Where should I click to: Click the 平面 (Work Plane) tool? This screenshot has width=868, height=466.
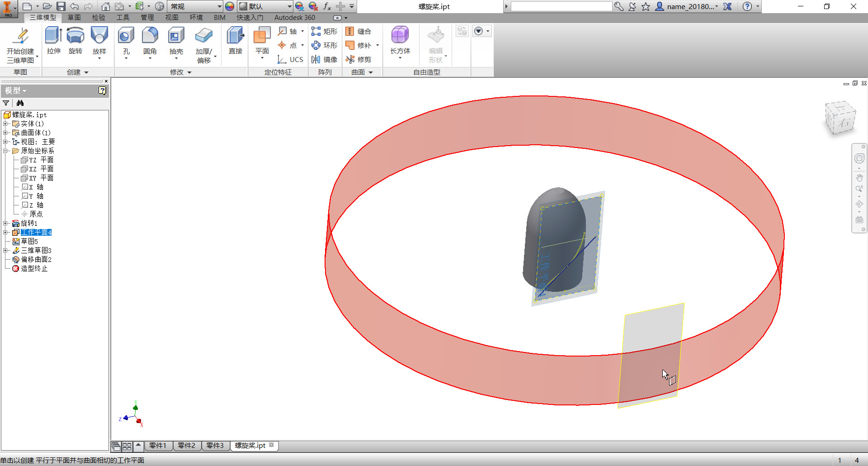[262, 42]
